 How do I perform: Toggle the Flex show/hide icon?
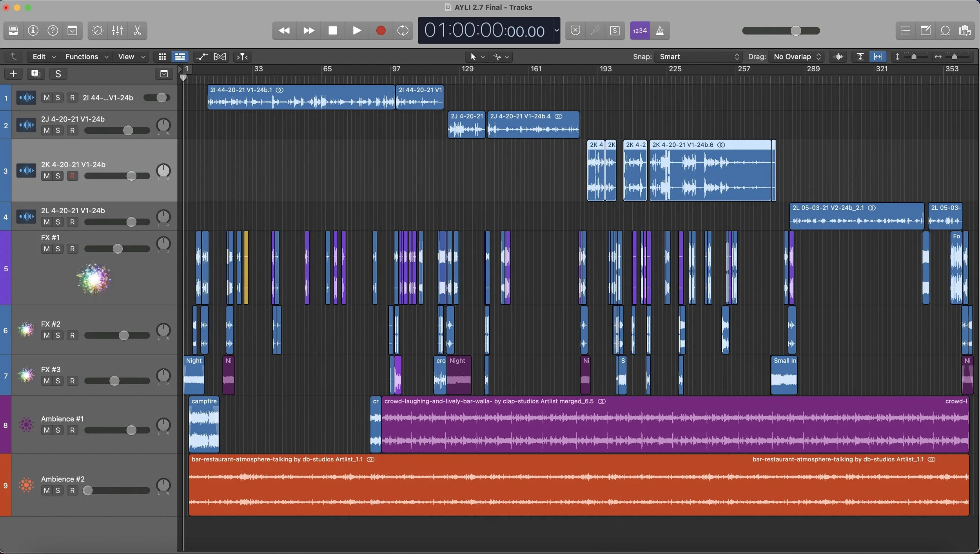click(220, 57)
